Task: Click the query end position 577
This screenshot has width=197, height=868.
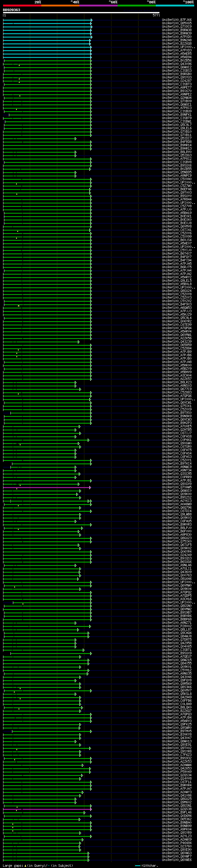Action: (155, 15)
